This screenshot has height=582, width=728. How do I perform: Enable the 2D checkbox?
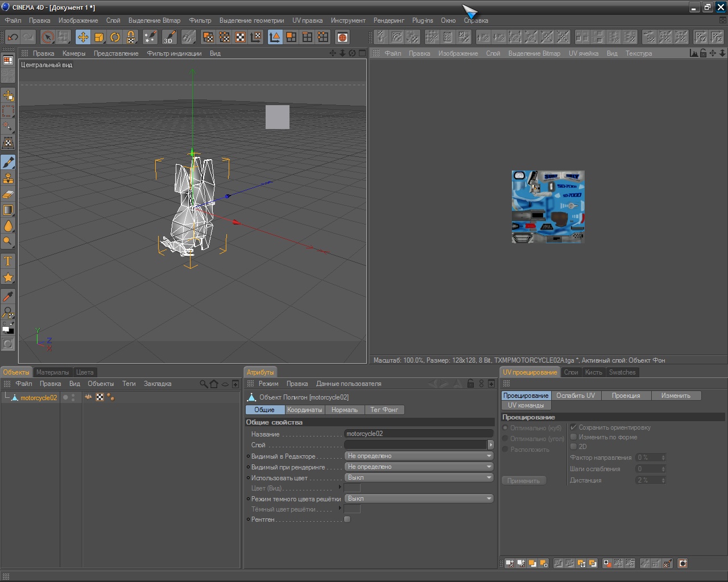pyautogui.click(x=573, y=447)
